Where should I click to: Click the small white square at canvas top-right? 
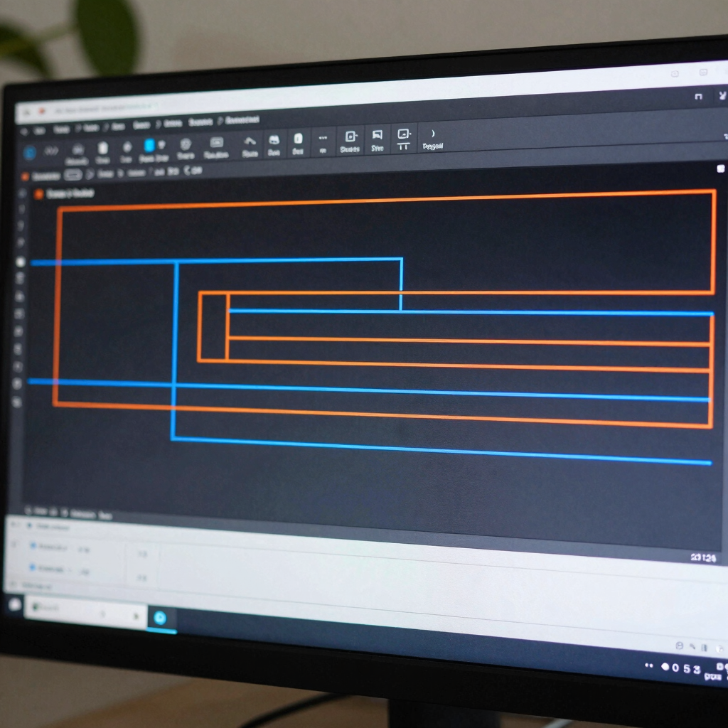[721, 169]
